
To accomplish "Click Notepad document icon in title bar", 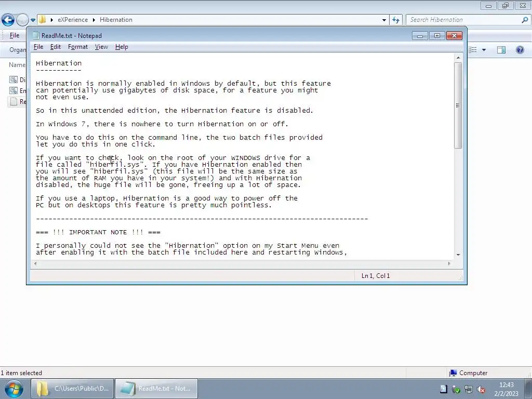I will 36,35.
